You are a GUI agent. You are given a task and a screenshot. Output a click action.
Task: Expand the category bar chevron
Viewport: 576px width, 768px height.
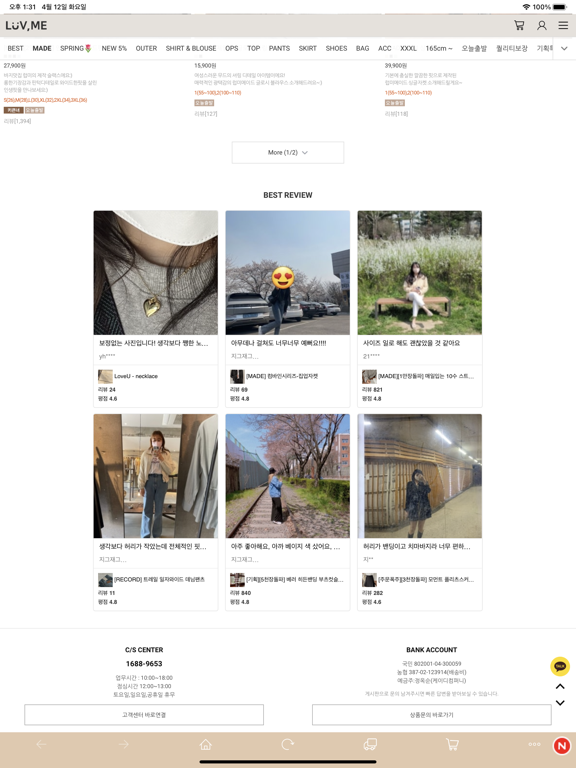tap(564, 48)
